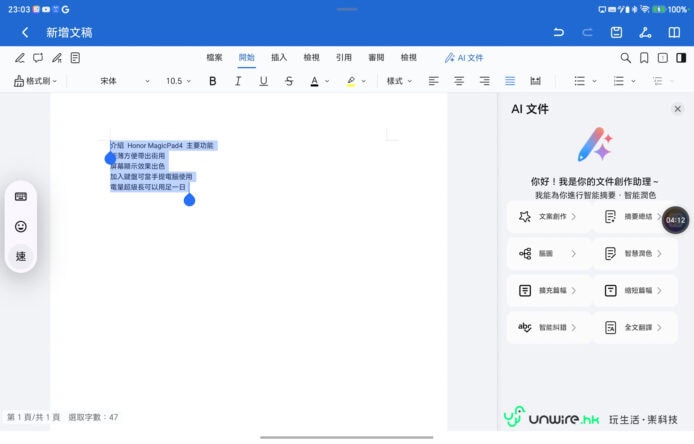Choose 智慧潤色 polishing option
The image size is (694, 444).
pyautogui.click(x=634, y=254)
